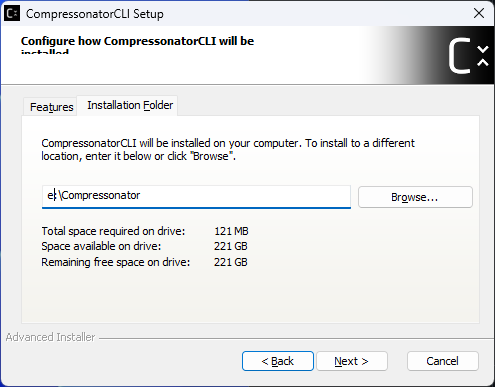Cancel the installation
The height and width of the screenshot is (387, 495).
pyautogui.click(x=443, y=361)
